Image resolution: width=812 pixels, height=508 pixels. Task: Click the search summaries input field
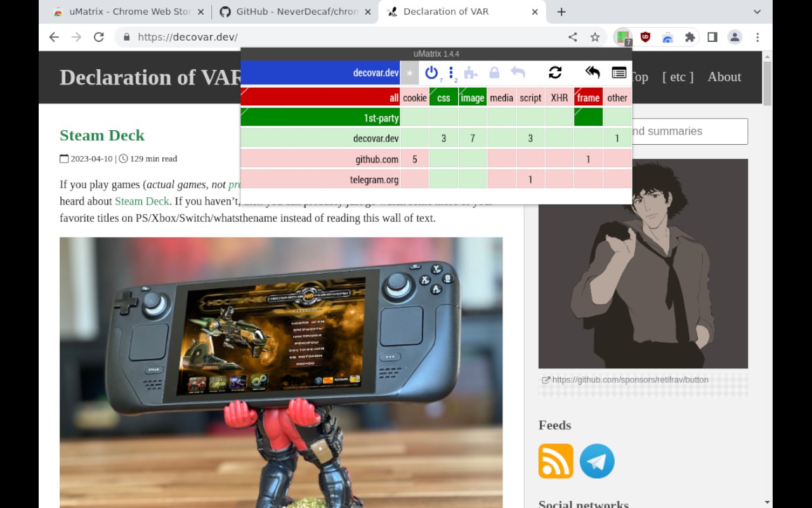[690, 131]
